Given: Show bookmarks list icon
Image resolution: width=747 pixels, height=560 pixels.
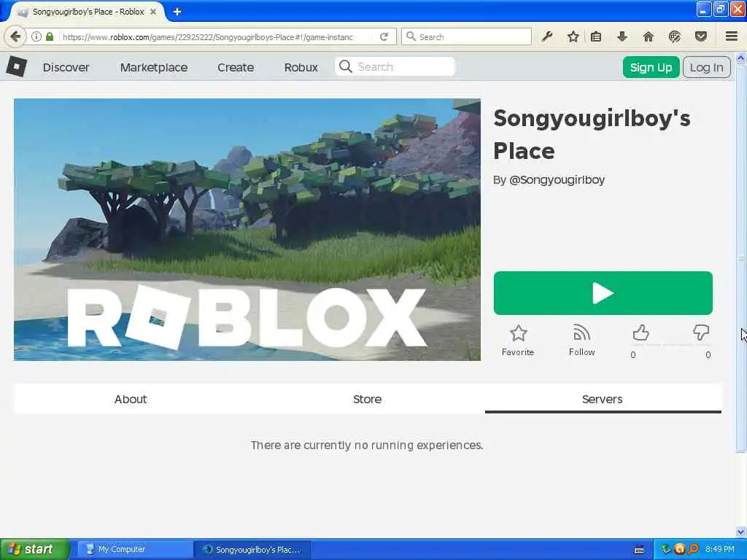Looking at the screenshot, I should point(596,36).
